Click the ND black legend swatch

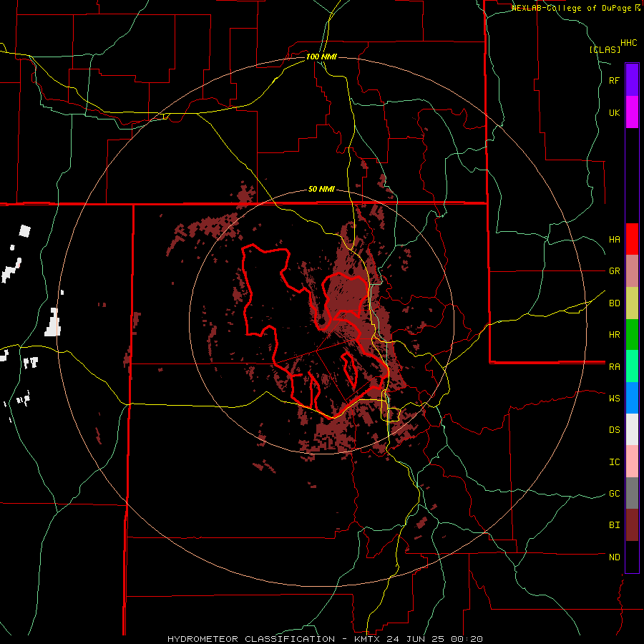pos(632,557)
